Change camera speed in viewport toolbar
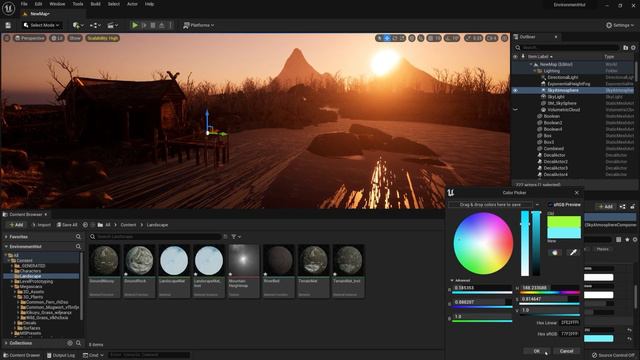Image resolution: width=640 pixels, height=360 pixels. tap(491, 38)
